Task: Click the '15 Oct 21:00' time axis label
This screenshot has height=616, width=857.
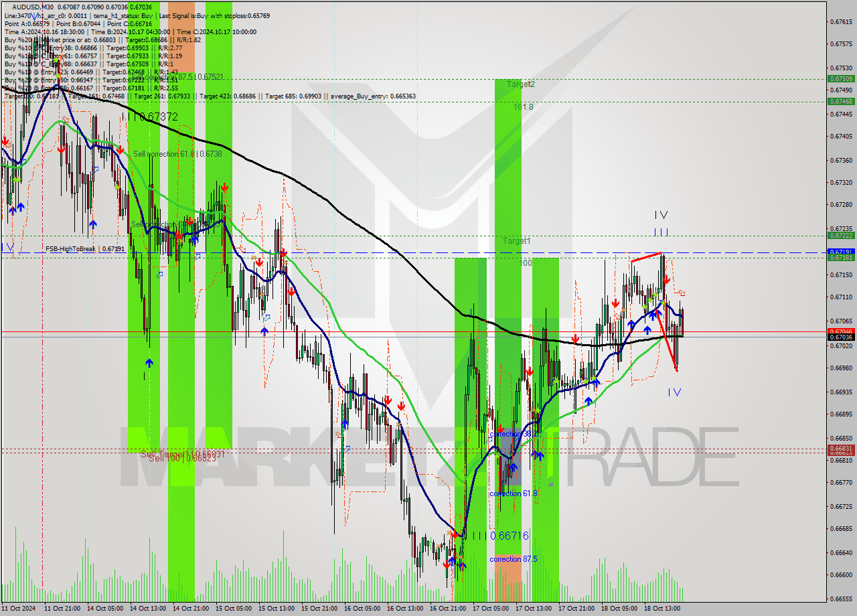Action: 319,609
